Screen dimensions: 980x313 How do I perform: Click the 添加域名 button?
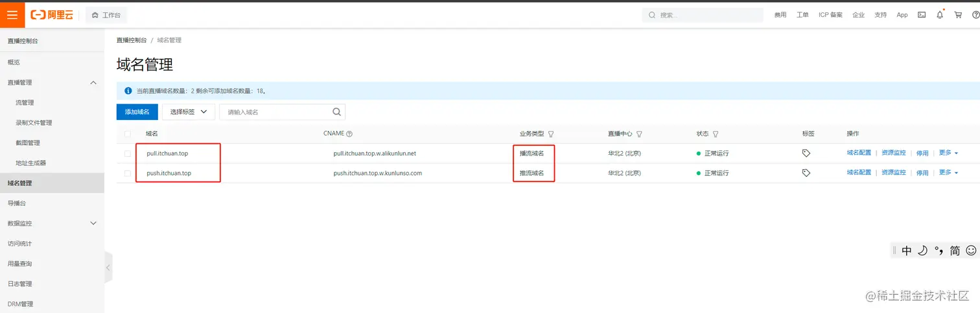point(137,112)
